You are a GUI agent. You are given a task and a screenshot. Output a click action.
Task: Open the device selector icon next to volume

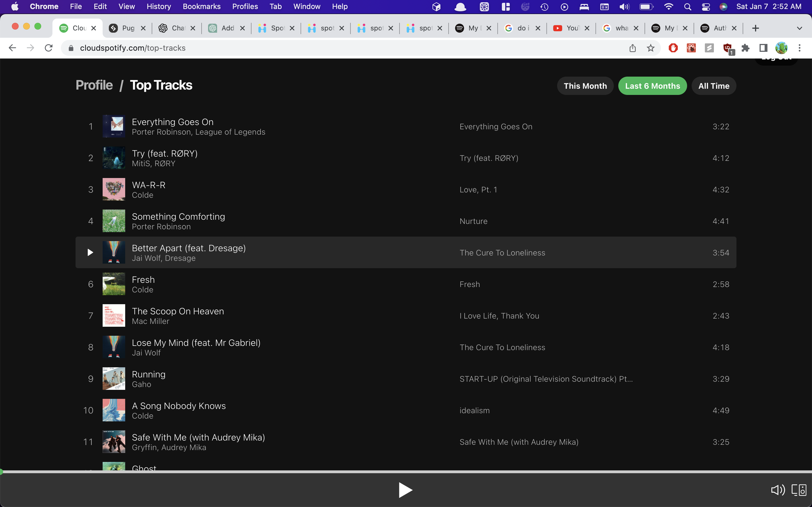[799, 490]
